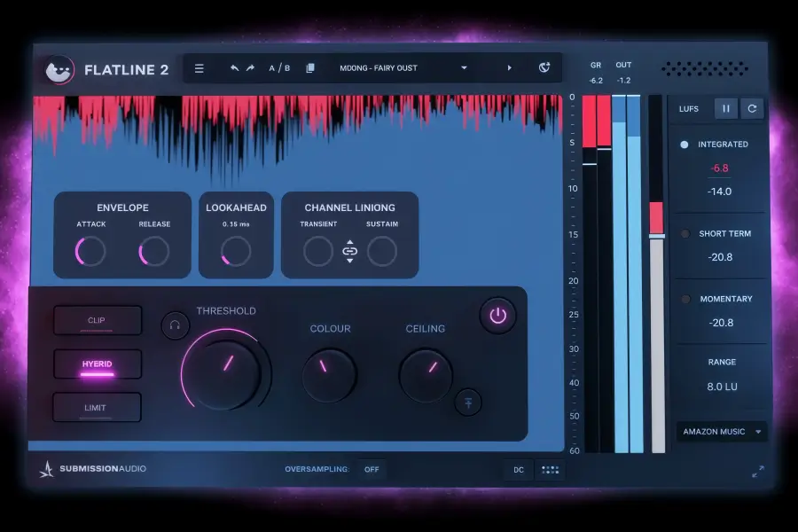
Task: Click the undo arrow icon
Action: click(x=233, y=67)
